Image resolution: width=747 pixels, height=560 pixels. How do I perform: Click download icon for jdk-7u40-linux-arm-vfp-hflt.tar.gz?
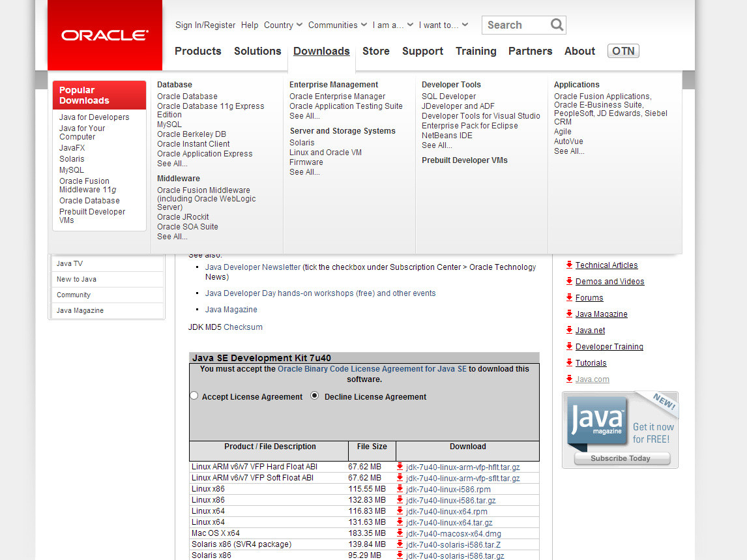[x=400, y=467]
